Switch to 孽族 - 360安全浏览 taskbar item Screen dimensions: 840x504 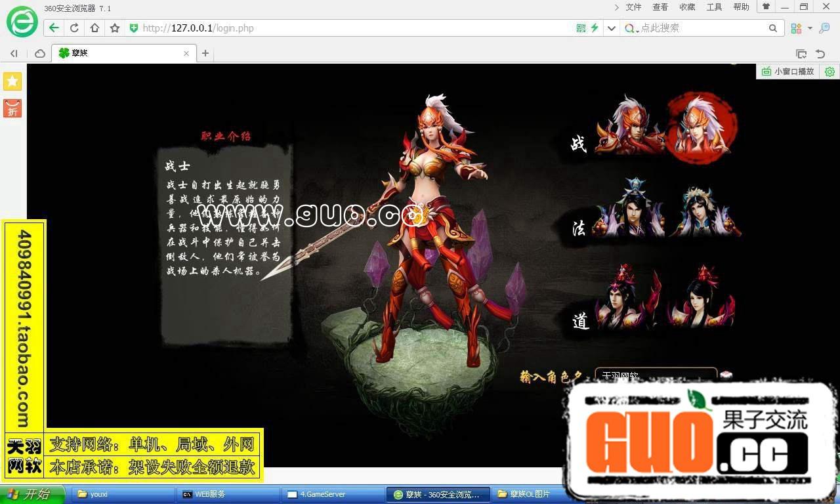[438, 494]
